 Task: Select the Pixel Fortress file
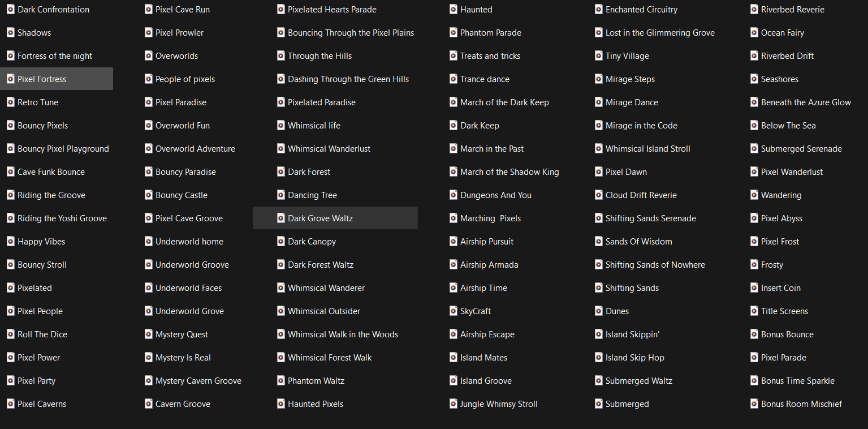[42, 79]
